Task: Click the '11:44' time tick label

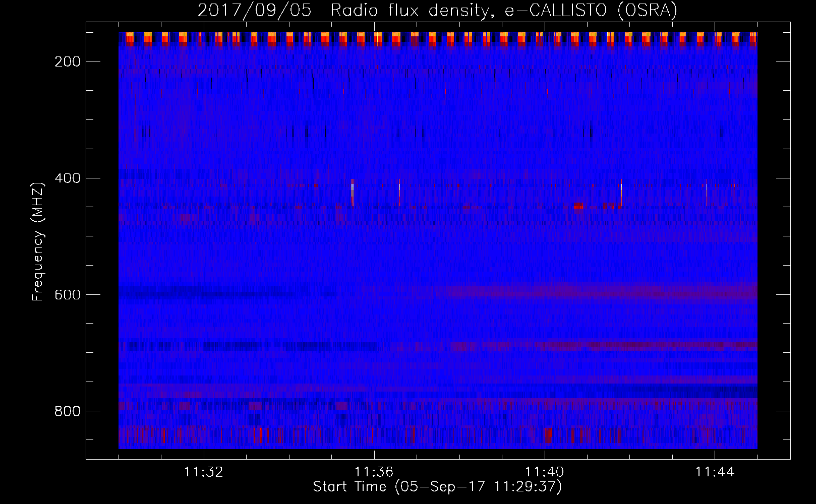Action: point(715,472)
